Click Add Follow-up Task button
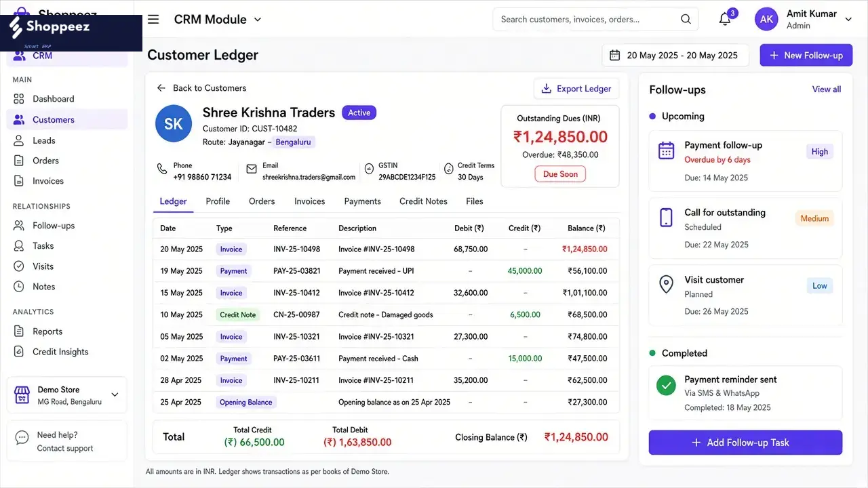 coord(745,443)
